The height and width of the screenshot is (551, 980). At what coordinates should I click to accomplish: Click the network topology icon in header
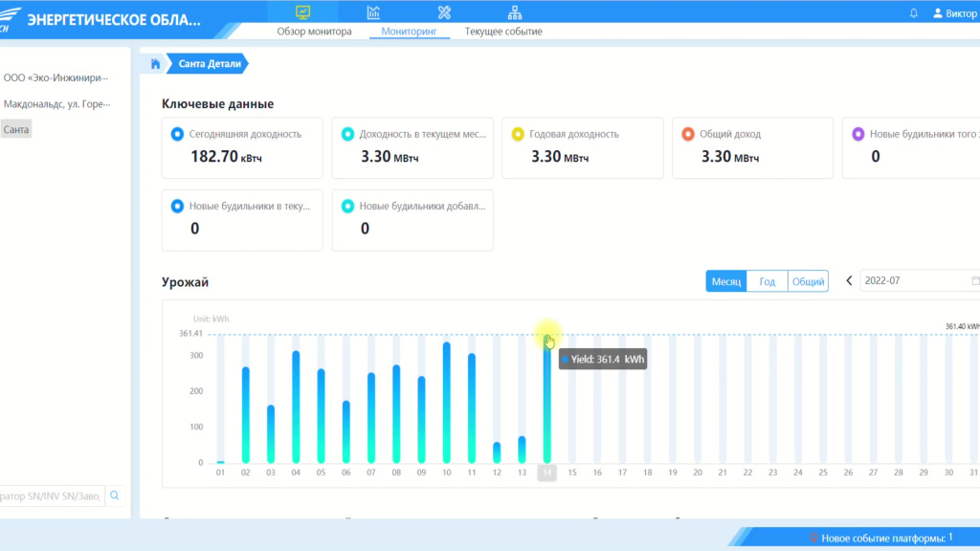[515, 12]
